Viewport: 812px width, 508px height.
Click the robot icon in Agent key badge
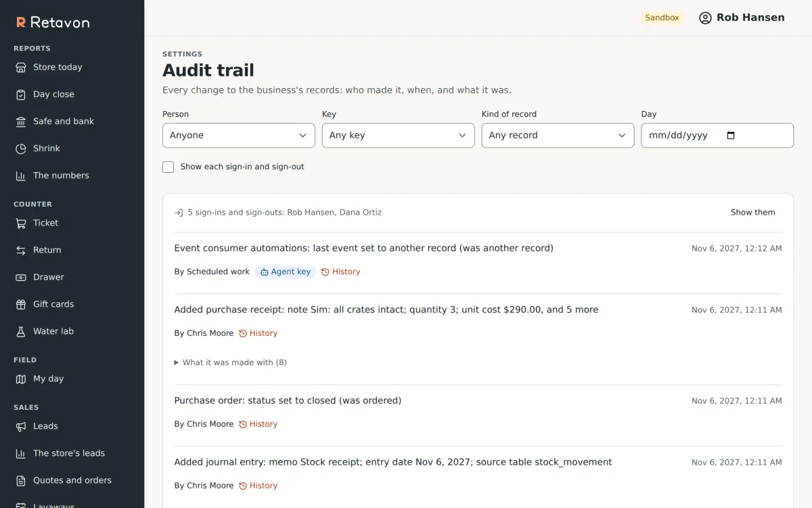265,272
